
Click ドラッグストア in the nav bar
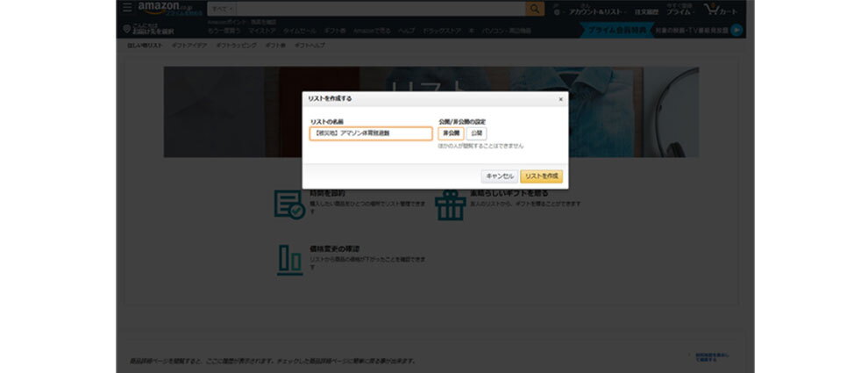pos(442,31)
